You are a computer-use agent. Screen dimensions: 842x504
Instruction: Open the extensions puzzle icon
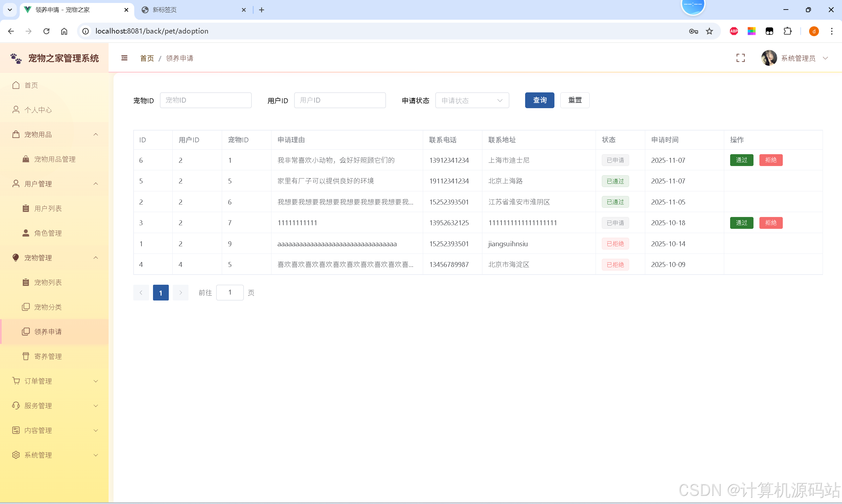[x=787, y=31]
